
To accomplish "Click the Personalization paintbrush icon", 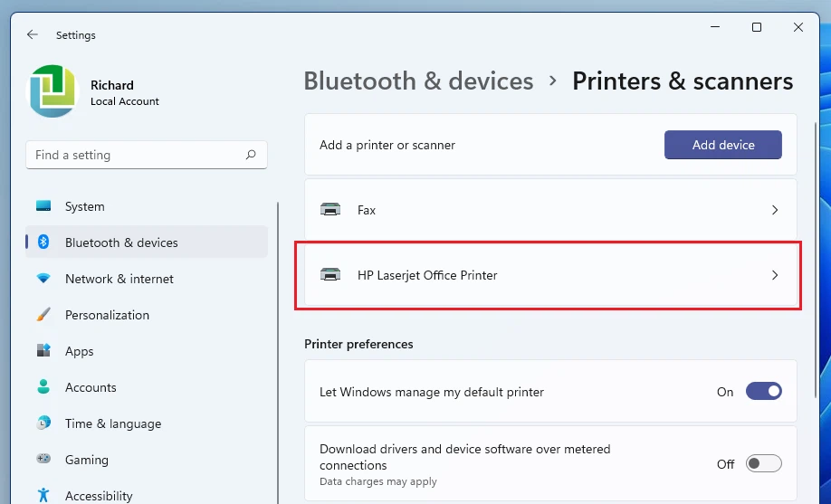I will tap(43, 315).
